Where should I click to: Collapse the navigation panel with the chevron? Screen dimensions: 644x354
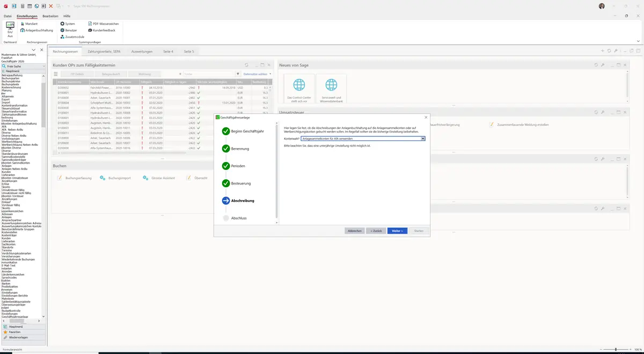point(34,50)
